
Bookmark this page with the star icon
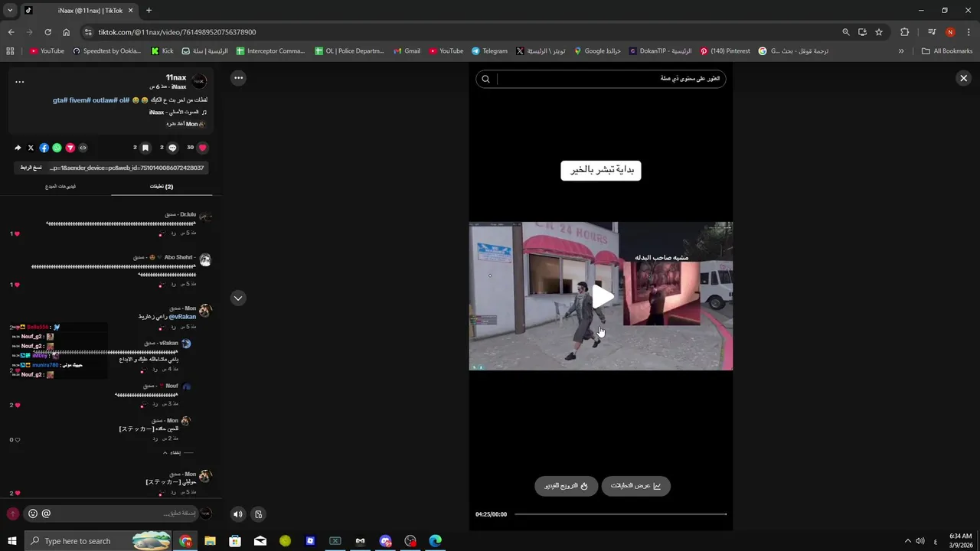879,32
